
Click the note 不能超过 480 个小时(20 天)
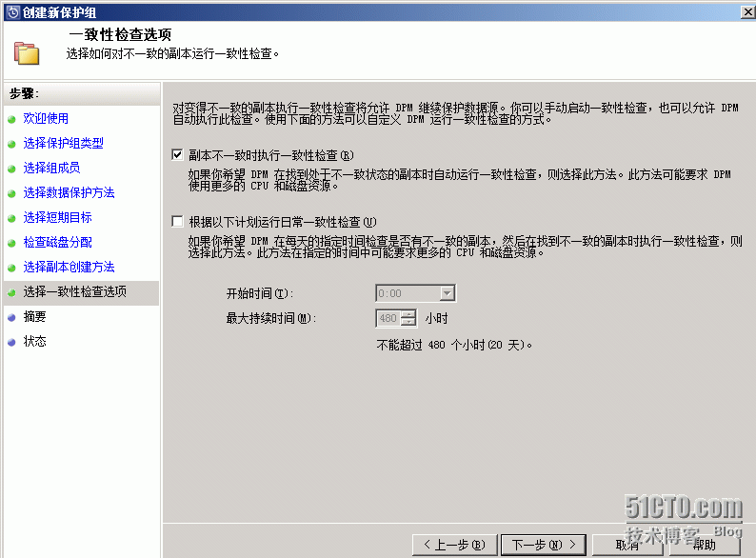tap(454, 345)
